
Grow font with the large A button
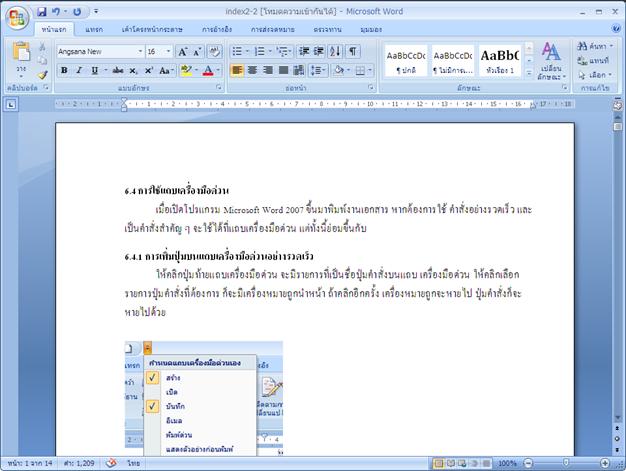pyautogui.click(x=182, y=51)
